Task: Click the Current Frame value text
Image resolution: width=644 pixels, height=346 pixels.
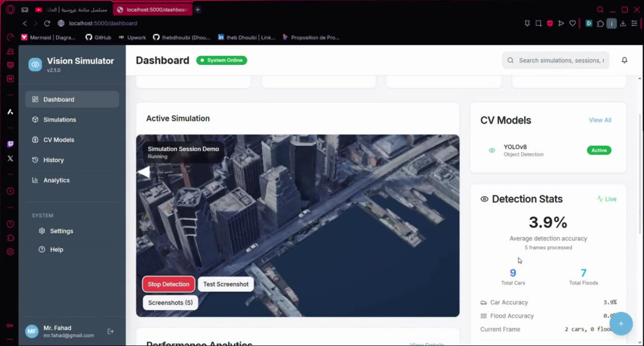Action: (590, 329)
